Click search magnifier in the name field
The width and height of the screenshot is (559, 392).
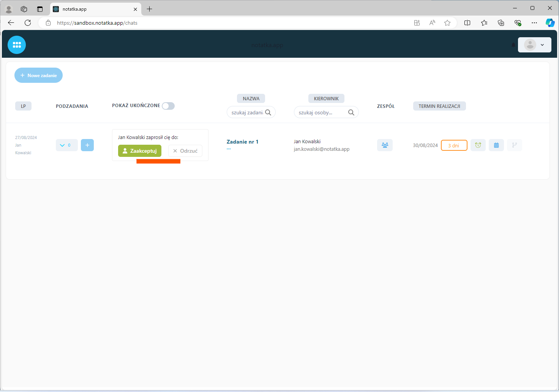point(268,112)
